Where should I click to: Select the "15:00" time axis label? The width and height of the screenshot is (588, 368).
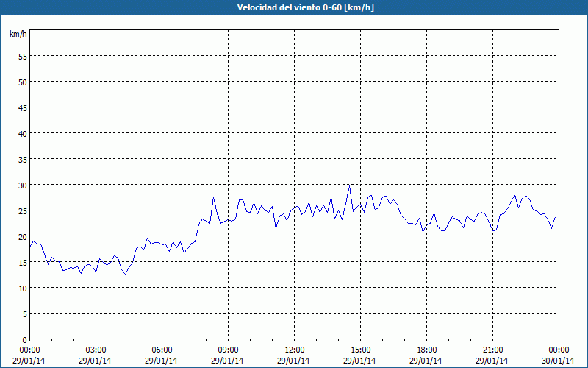360,350
